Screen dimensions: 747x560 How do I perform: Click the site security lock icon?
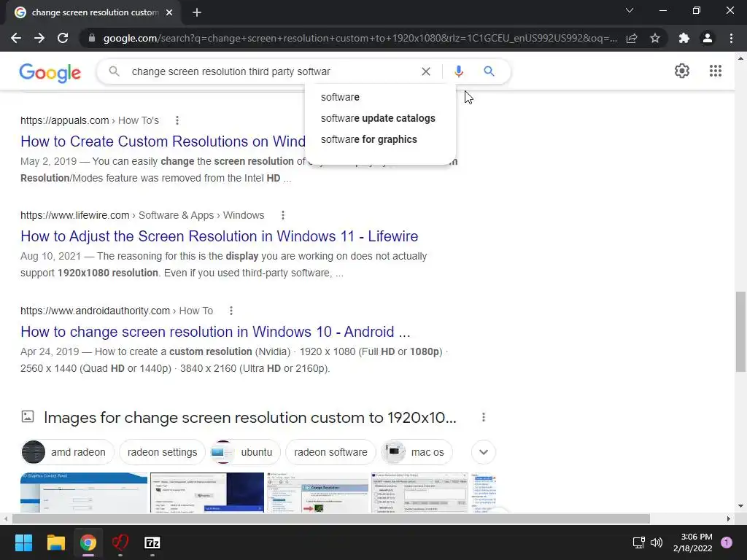92,38
